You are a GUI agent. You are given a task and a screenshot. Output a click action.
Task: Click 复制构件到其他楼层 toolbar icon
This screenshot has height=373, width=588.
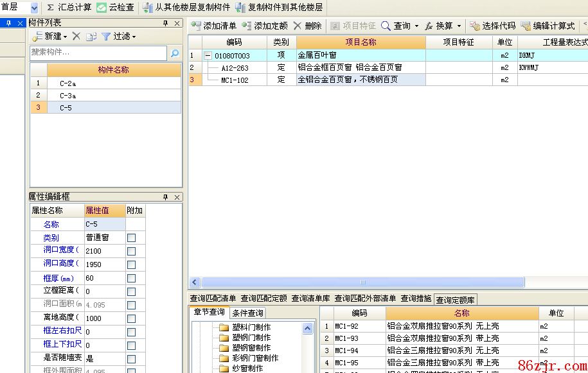[x=240, y=8]
